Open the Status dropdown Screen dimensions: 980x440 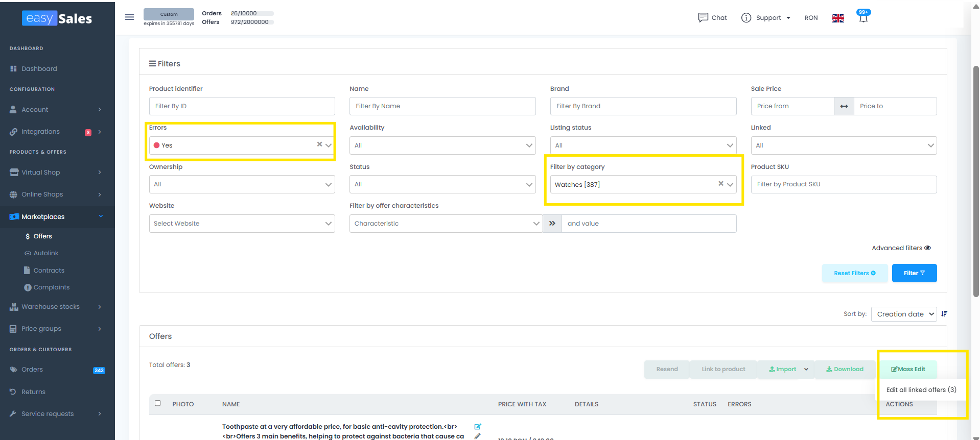point(442,184)
